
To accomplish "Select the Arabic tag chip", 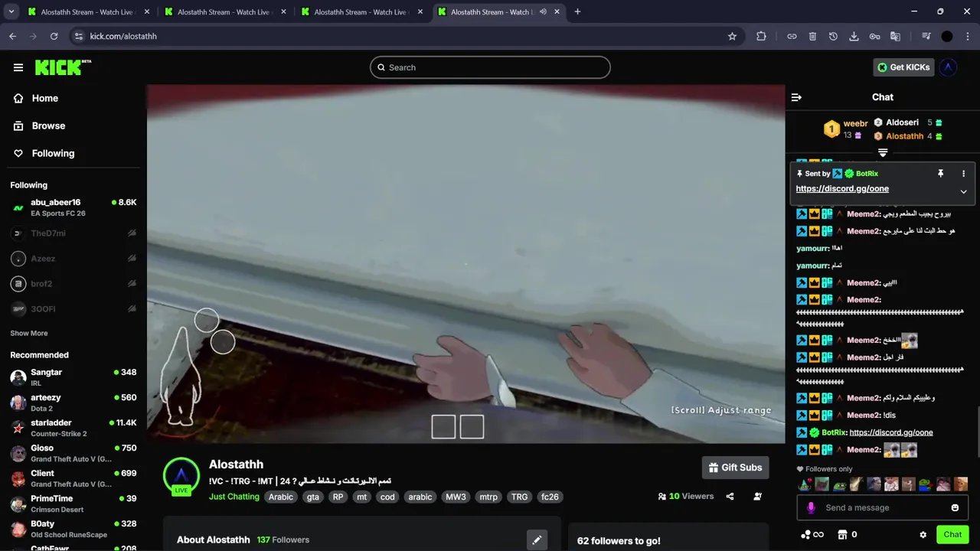I will (281, 497).
